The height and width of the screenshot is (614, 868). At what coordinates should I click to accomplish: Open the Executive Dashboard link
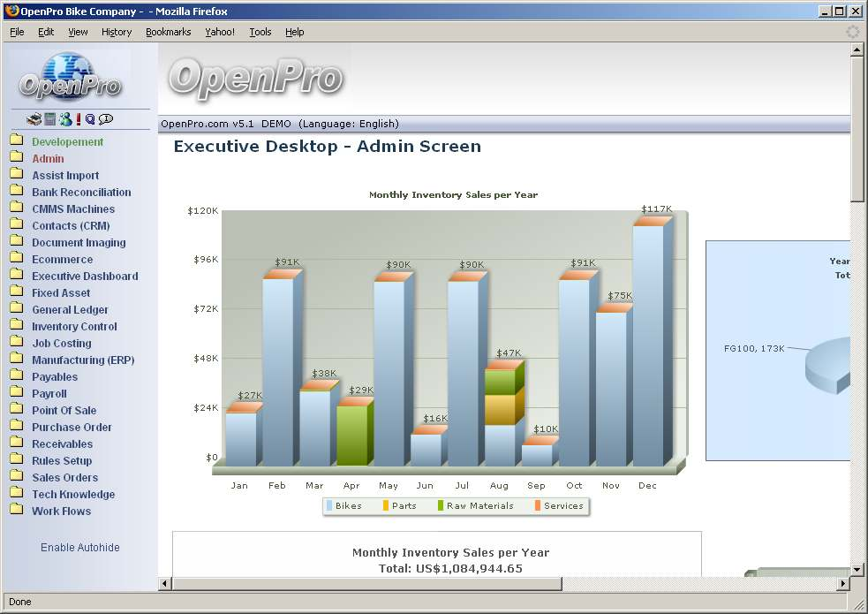(x=85, y=277)
